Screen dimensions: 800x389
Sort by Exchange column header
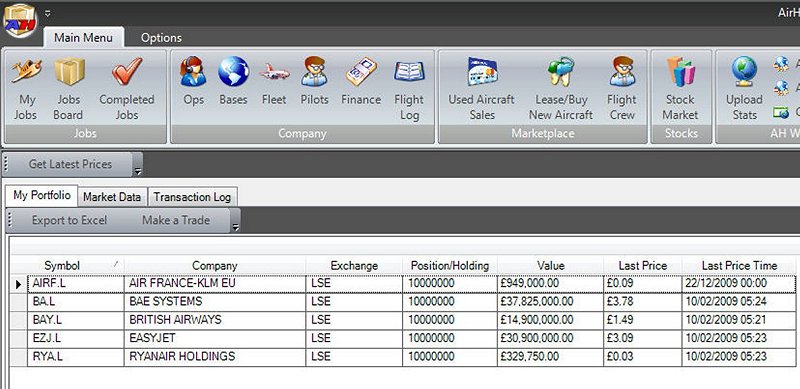[354, 265]
